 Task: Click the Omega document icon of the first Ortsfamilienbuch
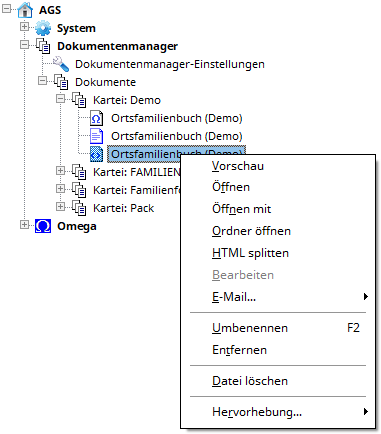(x=96, y=118)
